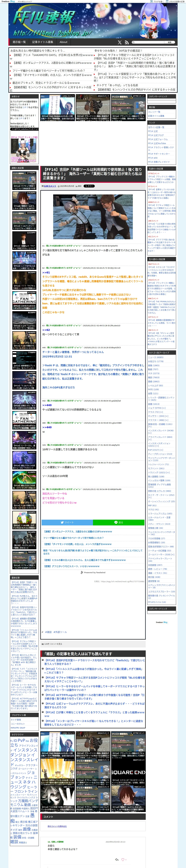This screenshot has height=868, width=186.
Task: Open the 雑談 (7603) category
Action: pos(154,377)
